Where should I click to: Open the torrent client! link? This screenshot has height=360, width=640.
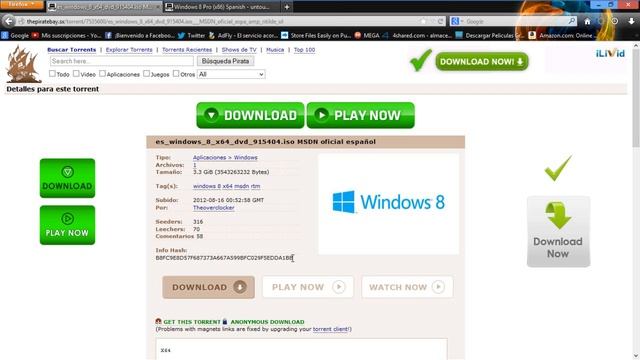(331, 329)
